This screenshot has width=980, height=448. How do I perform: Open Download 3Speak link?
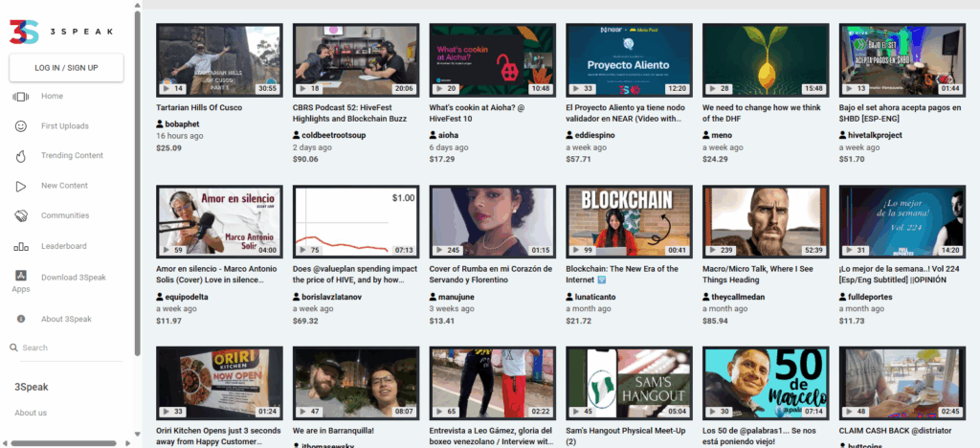click(x=73, y=278)
